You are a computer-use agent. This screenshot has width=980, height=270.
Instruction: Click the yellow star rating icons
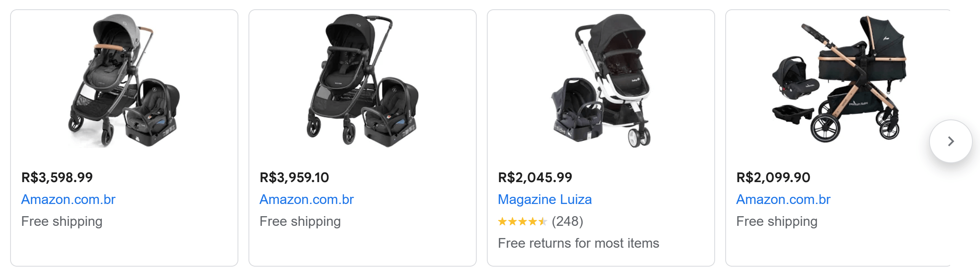(522, 222)
